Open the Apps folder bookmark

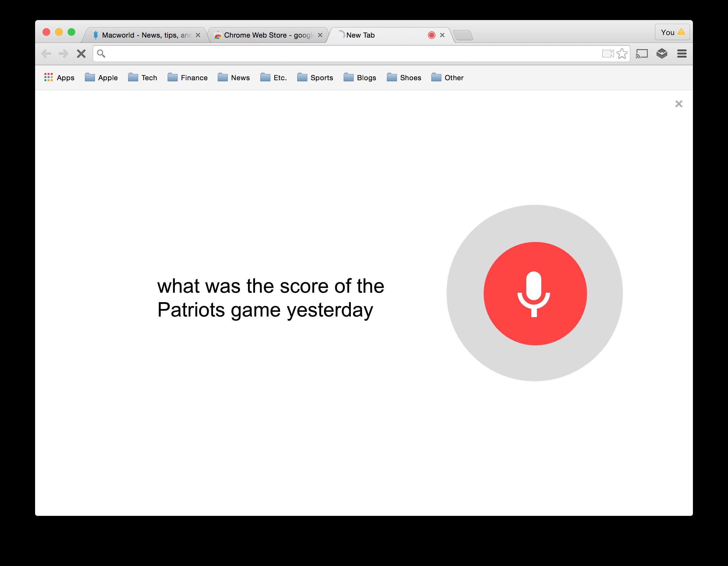coord(59,77)
